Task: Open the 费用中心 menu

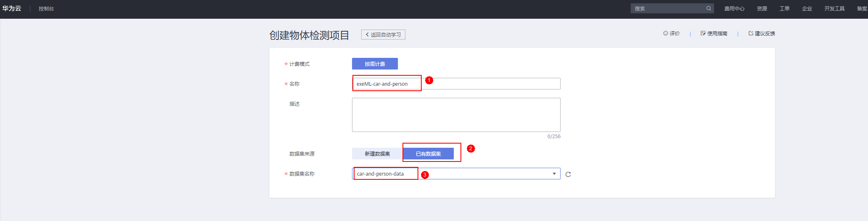Action: pyautogui.click(x=734, y=8)
